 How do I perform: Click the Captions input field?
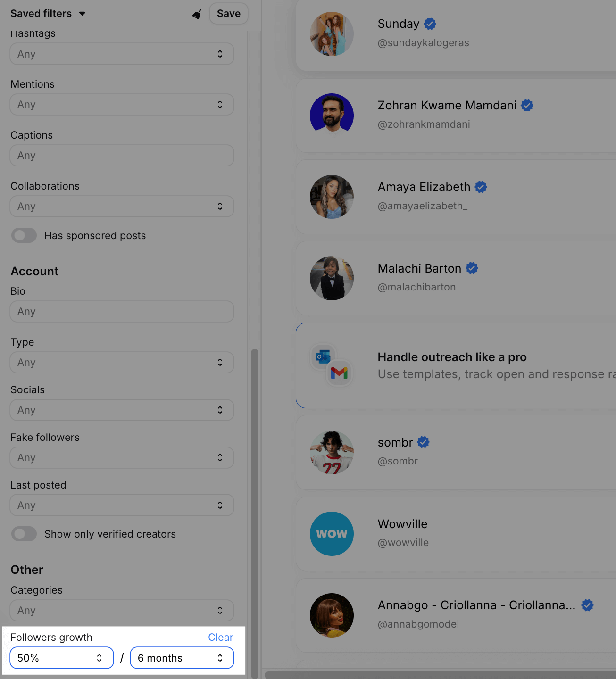click(122, 155)
